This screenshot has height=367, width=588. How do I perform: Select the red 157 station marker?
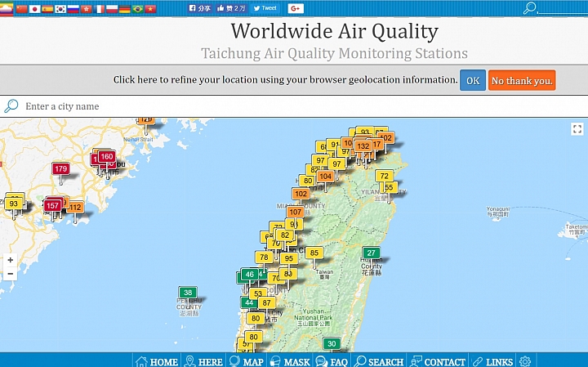tap(52, 205)
